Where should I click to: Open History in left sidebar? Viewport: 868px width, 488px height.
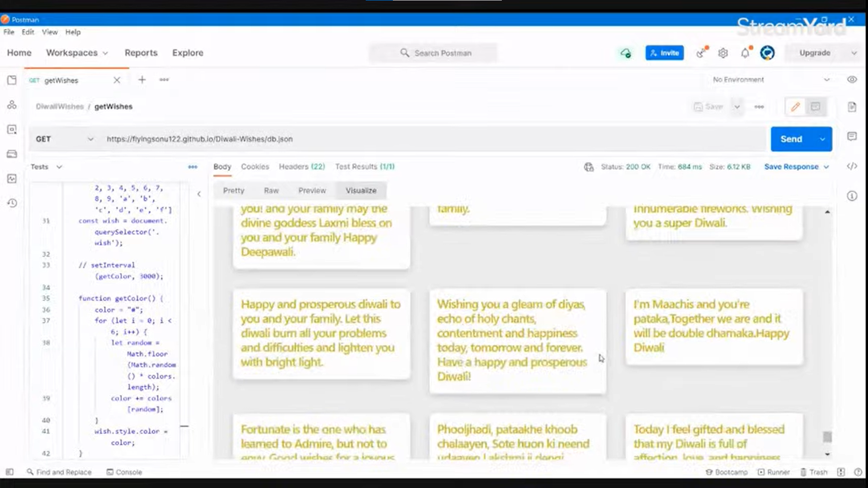pos(12,203)
